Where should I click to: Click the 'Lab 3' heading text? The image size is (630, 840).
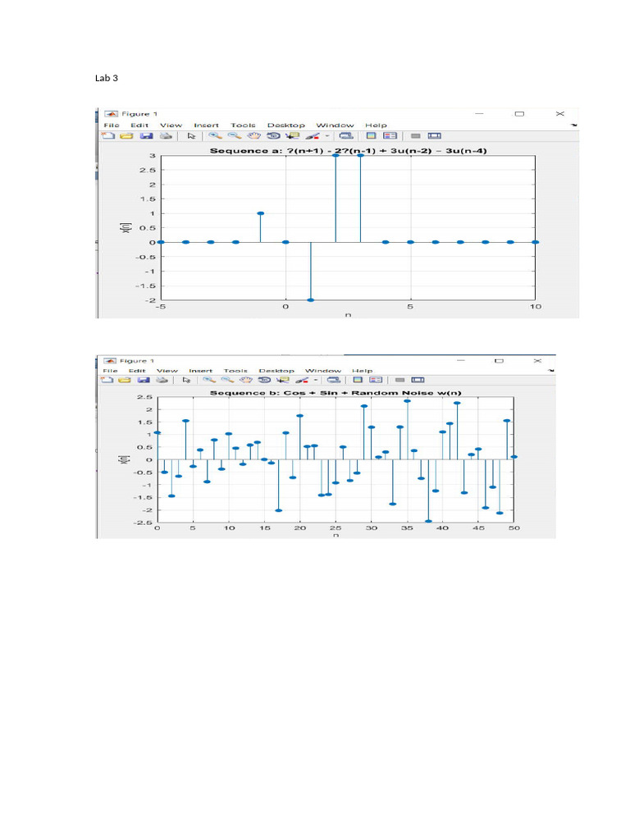click(x=107, y=78)
